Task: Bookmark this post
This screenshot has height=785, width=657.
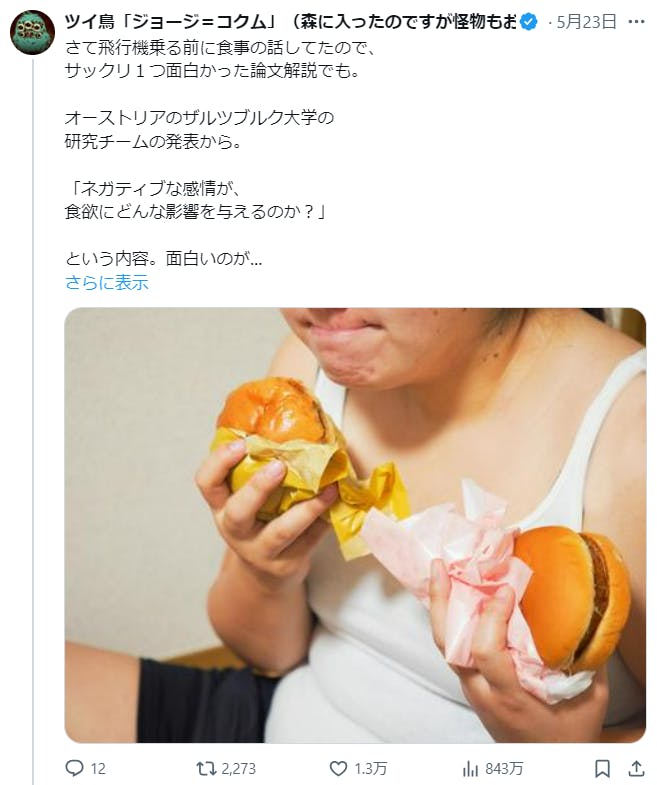Action: click(602, 768)
